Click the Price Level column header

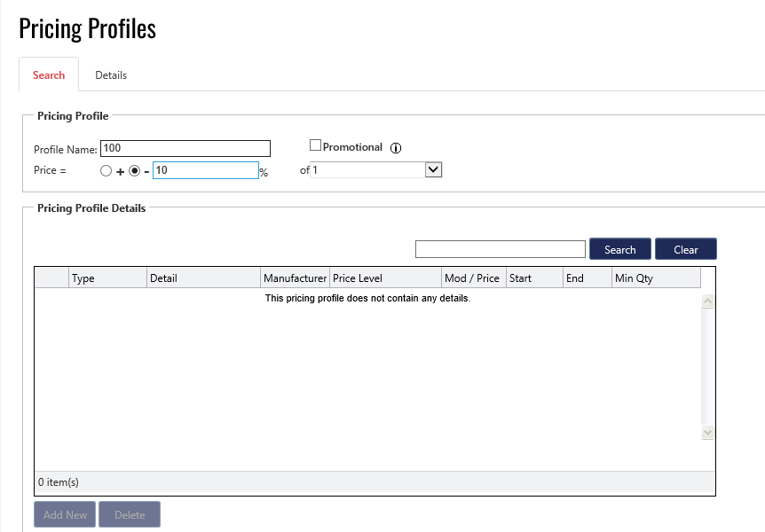click(385, 278)
